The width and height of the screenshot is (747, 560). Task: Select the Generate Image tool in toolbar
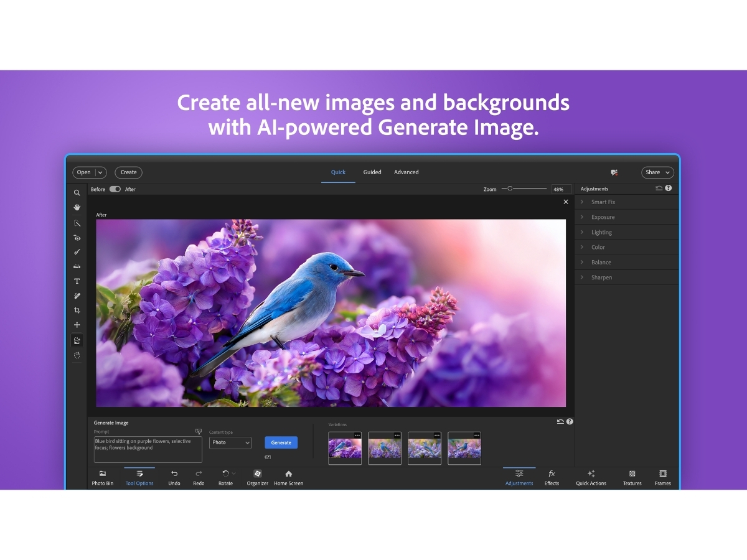pos(77,340)
